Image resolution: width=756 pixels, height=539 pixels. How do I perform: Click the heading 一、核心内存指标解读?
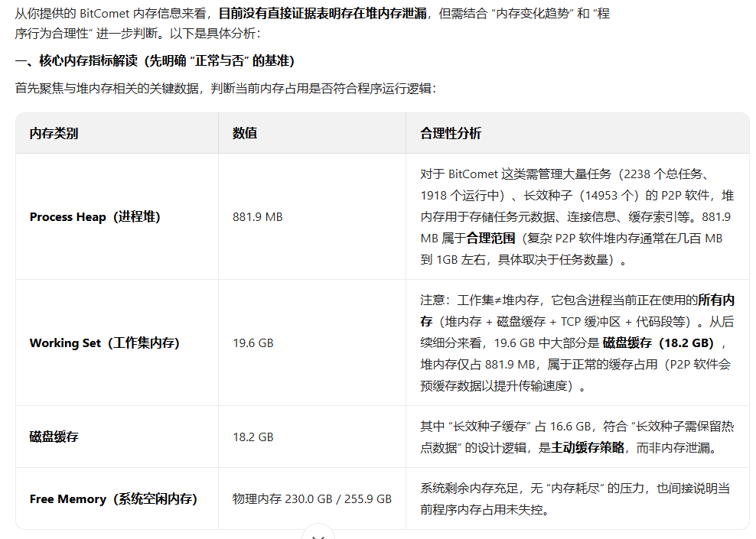coord(155,60)
